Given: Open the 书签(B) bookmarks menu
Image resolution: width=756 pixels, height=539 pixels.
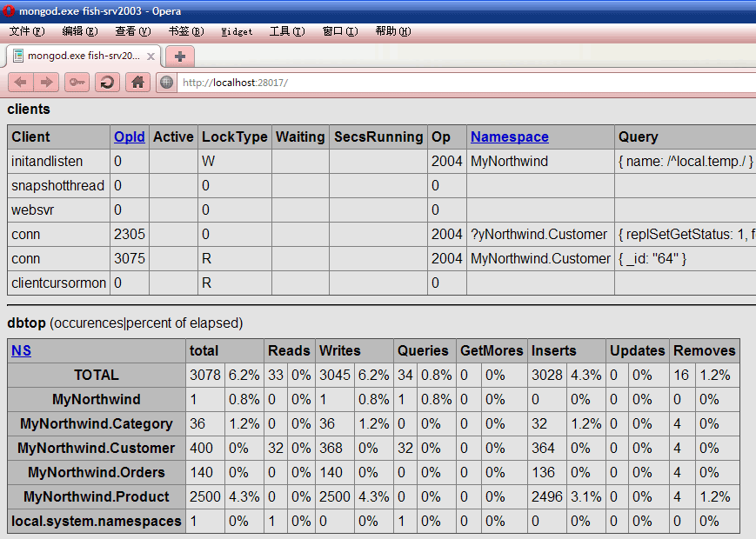Looking at the screenshot, I should point(186,31).
